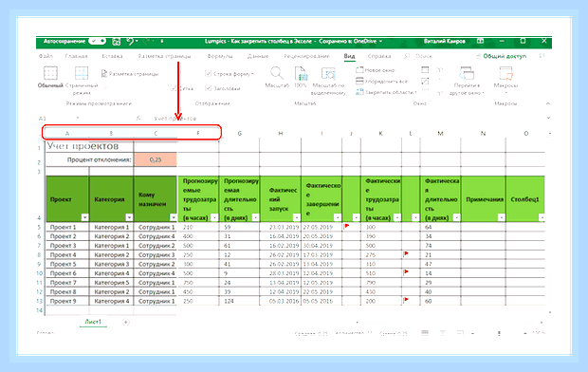Set zoom to 100% icon
This screenshot has width=588, height=372.
click(301, 73)
